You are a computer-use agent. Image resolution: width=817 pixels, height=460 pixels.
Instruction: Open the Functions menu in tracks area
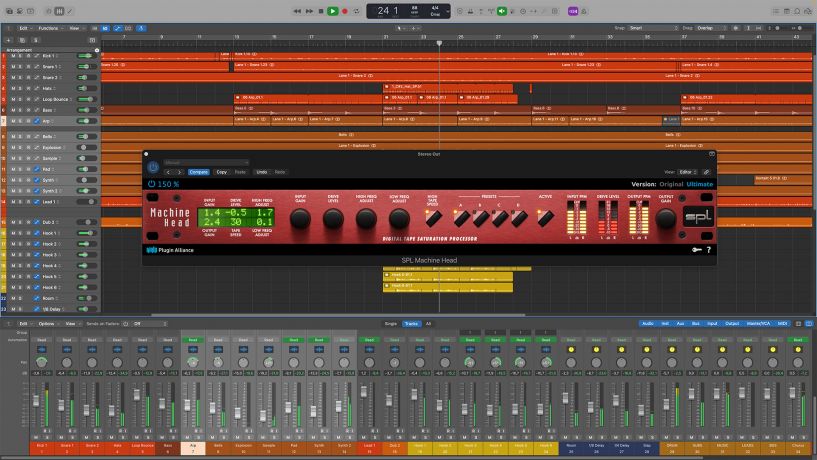coord(48,28)
